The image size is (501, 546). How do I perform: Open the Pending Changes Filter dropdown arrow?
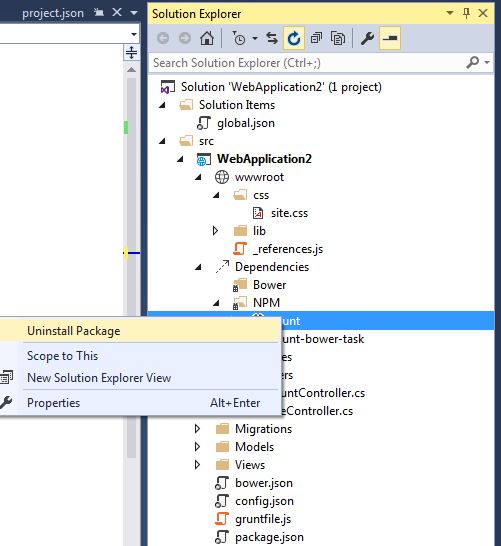(x=255, y=38)
